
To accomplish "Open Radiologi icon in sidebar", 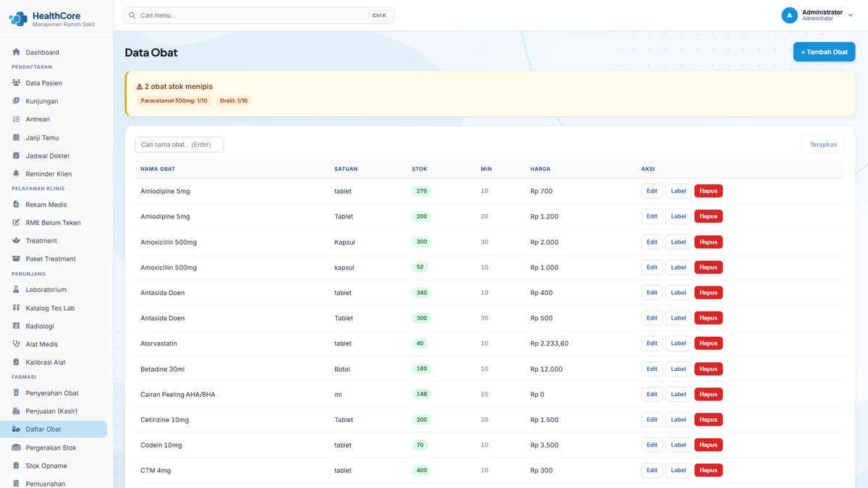I will click(16, 326).
